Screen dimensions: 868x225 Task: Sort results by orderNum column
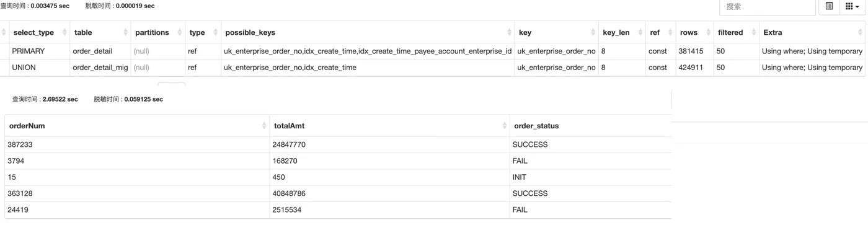coord(137,126)
